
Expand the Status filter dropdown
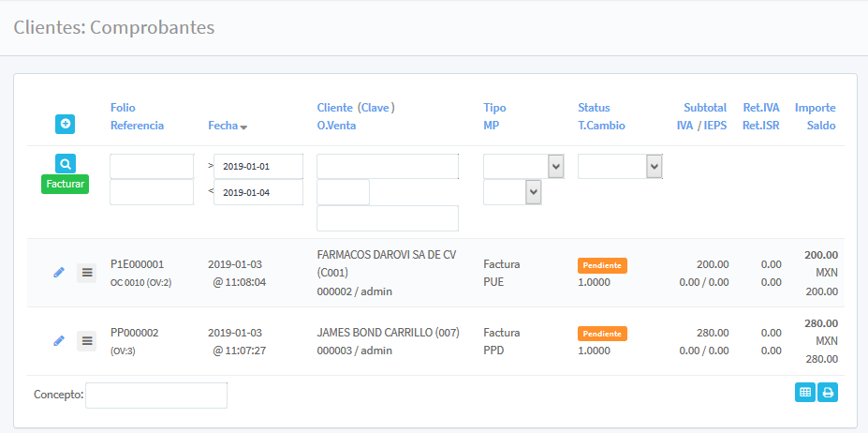620,167
